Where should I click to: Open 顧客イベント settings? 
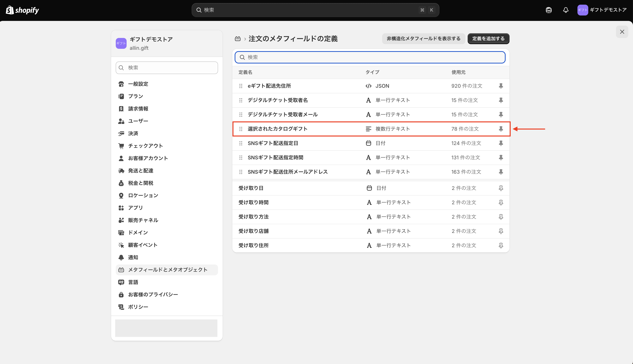pos(167,245)
